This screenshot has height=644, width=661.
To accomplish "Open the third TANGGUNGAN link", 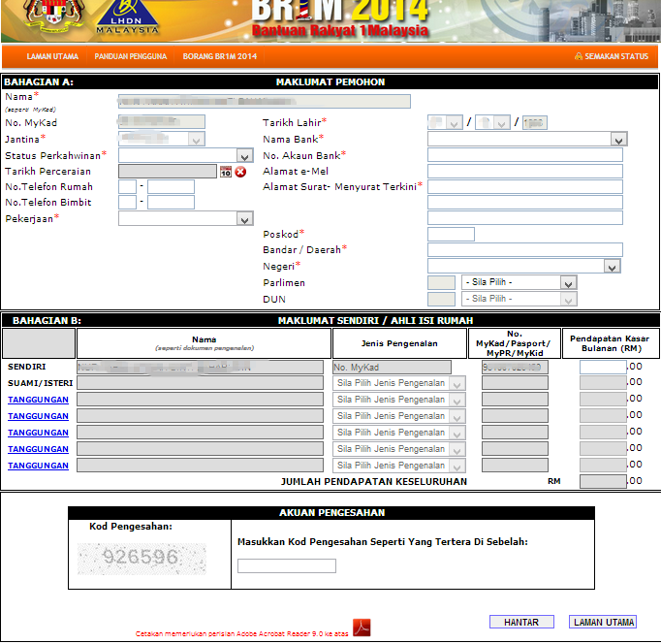I will pyautogui.click(x=38, y=433).
